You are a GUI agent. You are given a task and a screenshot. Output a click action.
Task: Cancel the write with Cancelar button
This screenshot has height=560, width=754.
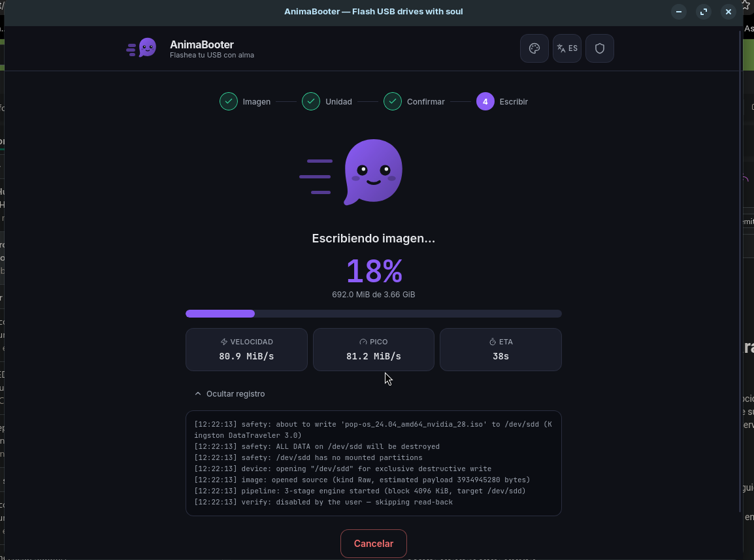click(374, 544)
